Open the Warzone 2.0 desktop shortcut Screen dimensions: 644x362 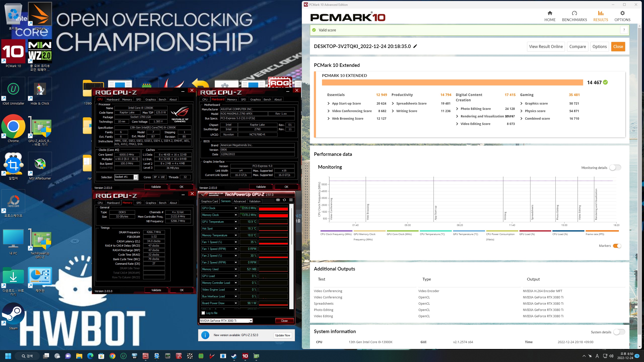click(x=40, y=55)
